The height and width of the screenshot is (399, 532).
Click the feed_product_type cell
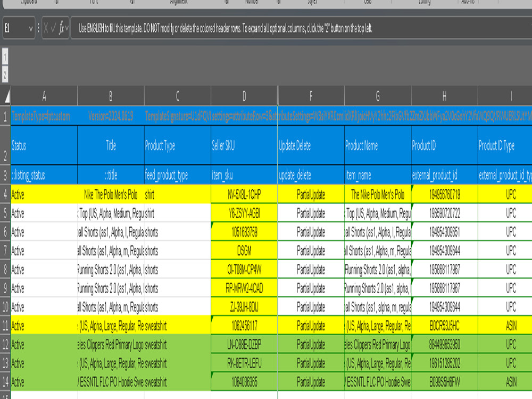click(178, 174)
